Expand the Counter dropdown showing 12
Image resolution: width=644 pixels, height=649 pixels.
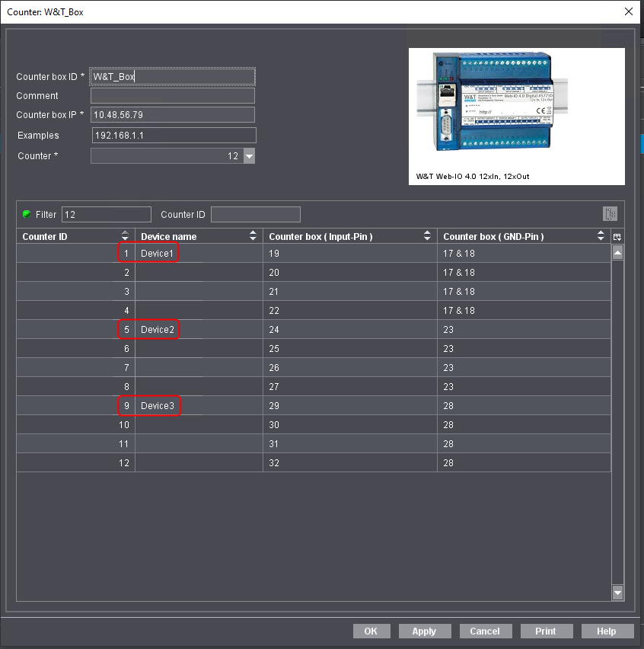[249, 156]
